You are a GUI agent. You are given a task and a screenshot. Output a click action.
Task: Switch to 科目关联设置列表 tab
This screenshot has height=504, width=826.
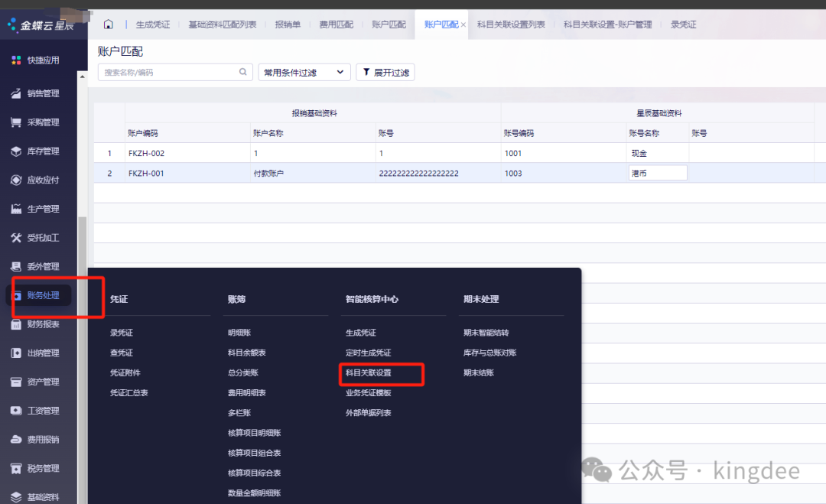point(510,24)
